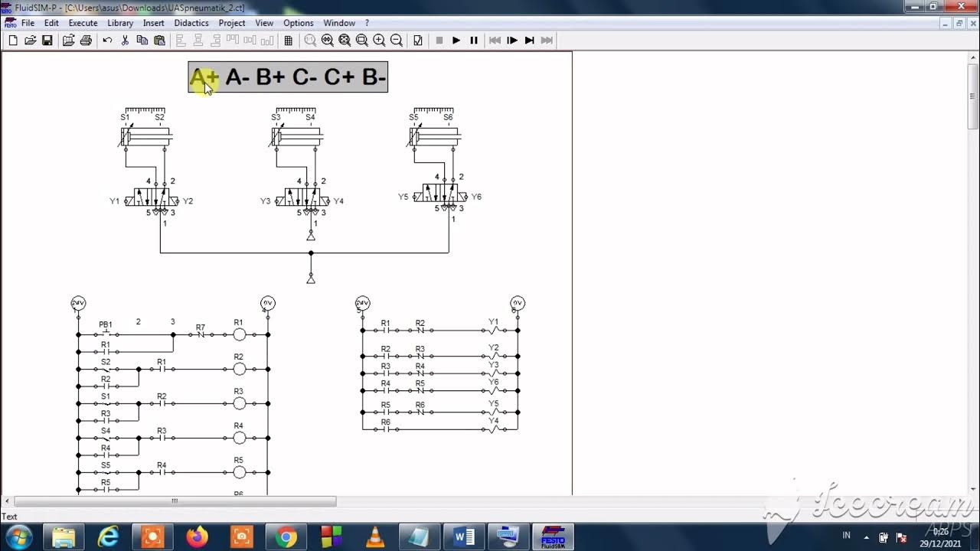Open Google Chrome from taskbar
Screen dimensions: 980x551
pyautogui.click(x=286, y=536)
